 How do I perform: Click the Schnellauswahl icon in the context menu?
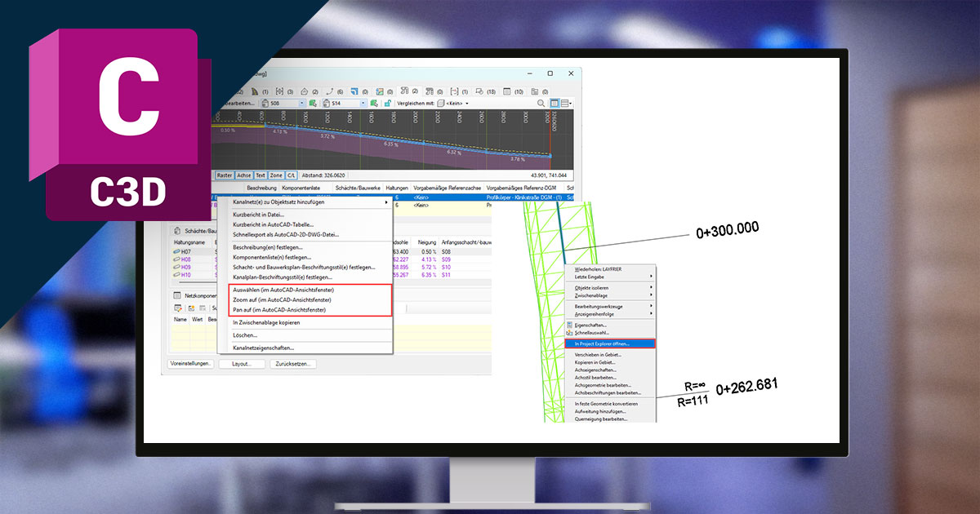click(570, 333)
